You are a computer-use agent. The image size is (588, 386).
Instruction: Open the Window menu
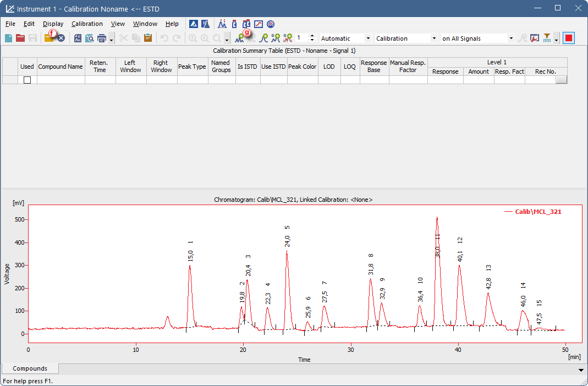click(145, 24)
